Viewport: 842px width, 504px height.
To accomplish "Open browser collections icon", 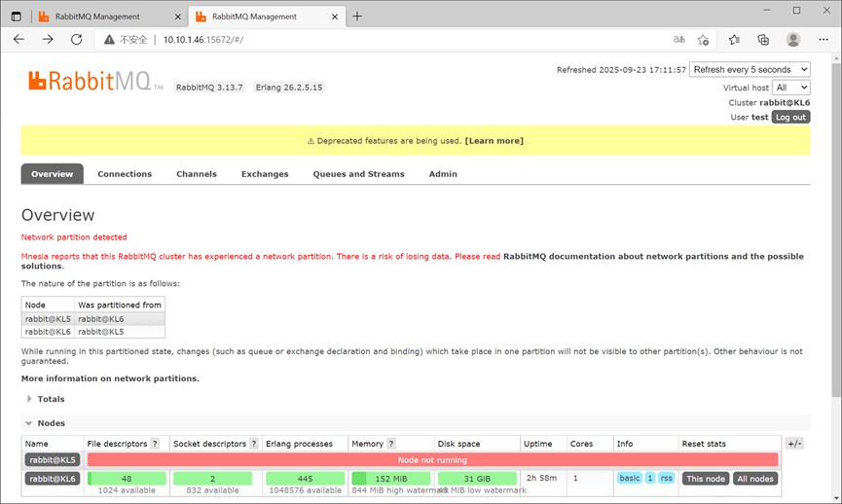I will point(763,39).
